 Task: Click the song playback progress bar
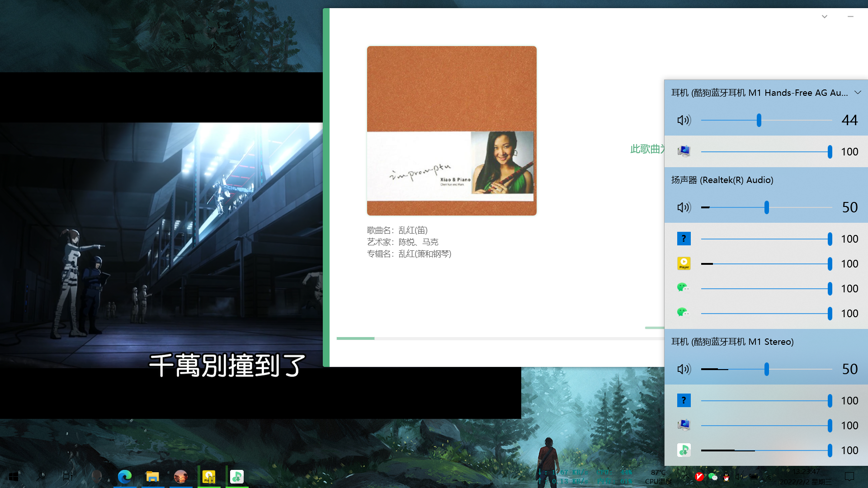pyautogui.click(x=497, y=338)
